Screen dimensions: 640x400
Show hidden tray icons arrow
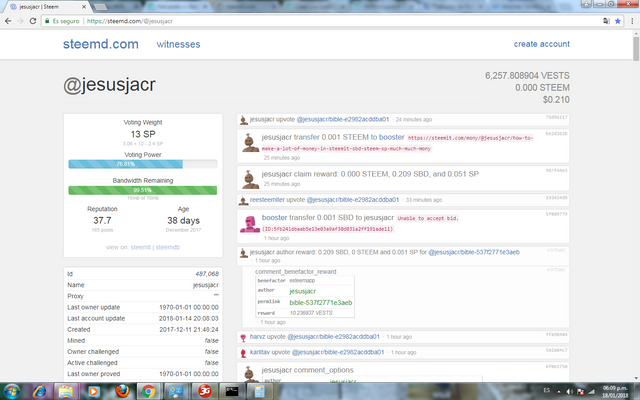(559, 392)
